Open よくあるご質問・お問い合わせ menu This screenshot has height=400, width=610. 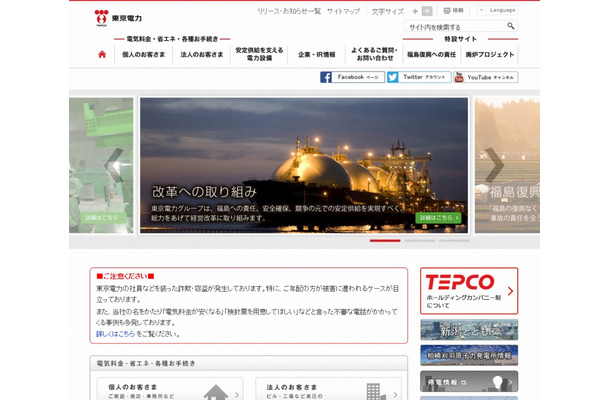click(374, 54)
